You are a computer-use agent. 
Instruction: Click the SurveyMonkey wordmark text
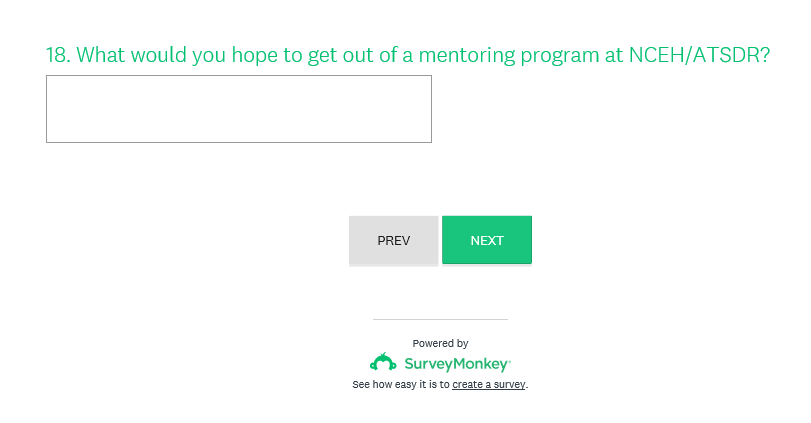455,363
